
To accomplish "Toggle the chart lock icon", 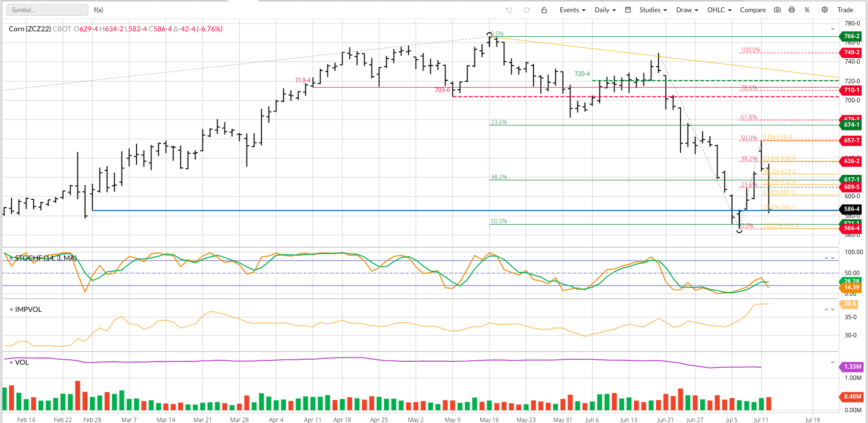I will point(544,10).
